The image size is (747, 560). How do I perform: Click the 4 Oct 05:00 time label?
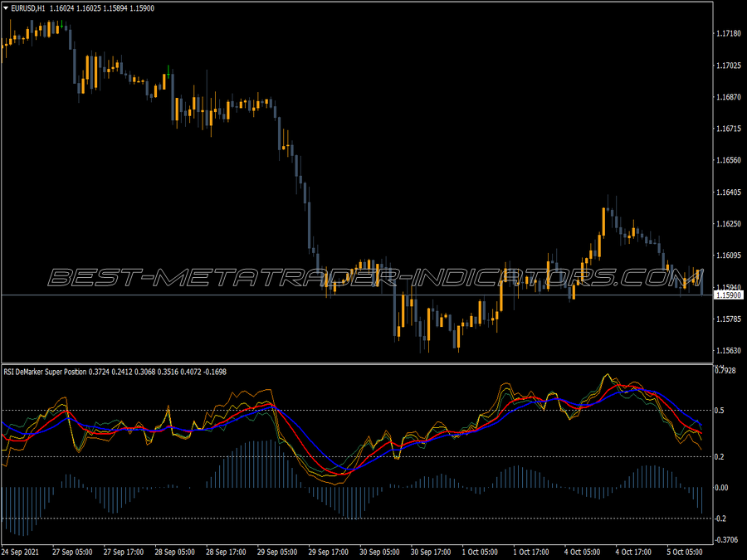click(x=583, y=552)
